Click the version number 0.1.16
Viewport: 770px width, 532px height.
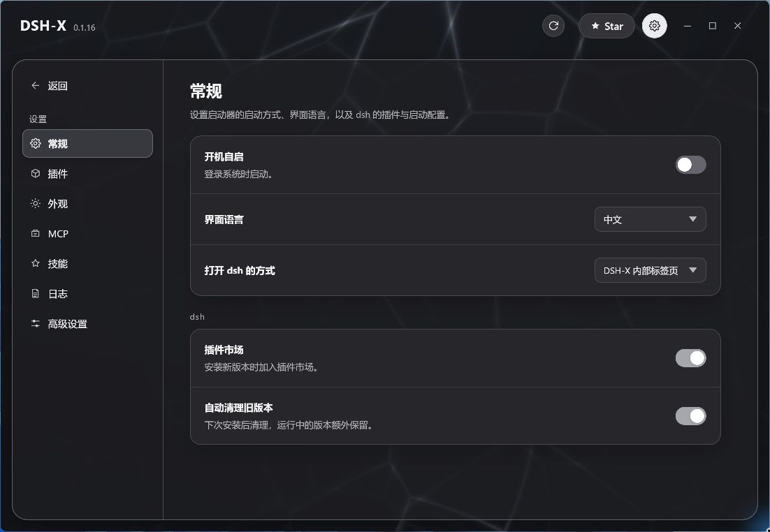pos(85,28)
